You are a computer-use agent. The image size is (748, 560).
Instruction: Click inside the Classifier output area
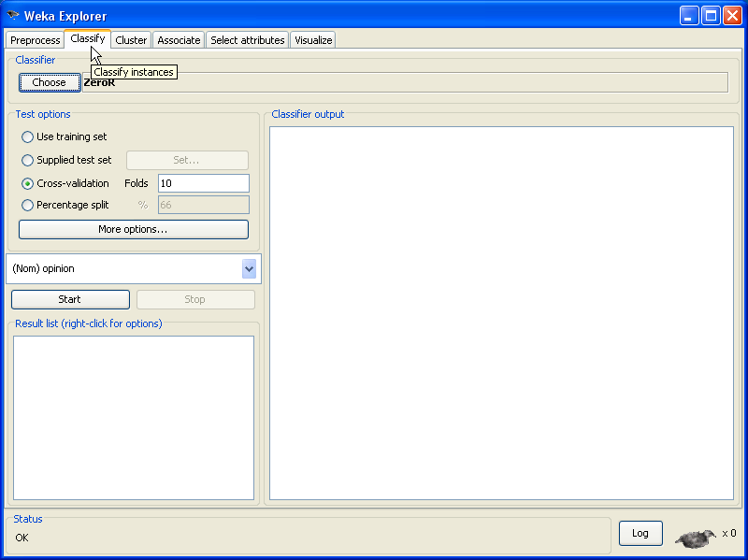click(x=501, y=313)
